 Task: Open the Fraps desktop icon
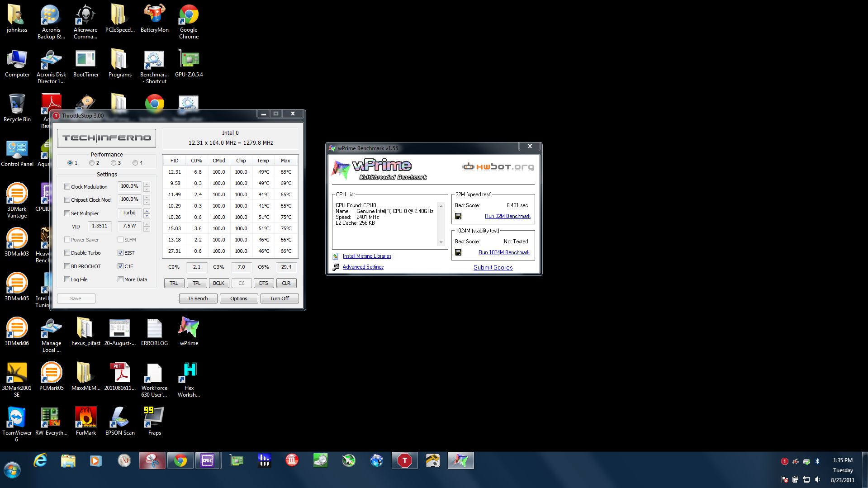click(154, 422)
